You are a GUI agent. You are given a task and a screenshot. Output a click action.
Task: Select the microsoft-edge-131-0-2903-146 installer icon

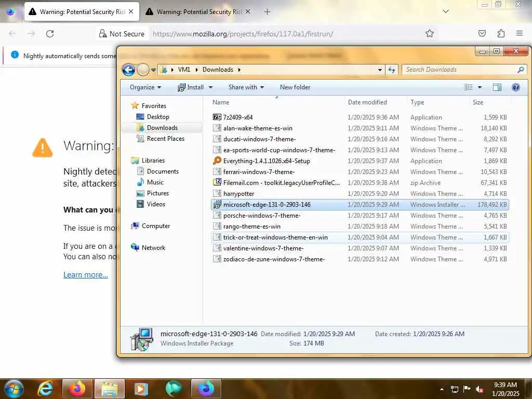click(x=217, y=204)
